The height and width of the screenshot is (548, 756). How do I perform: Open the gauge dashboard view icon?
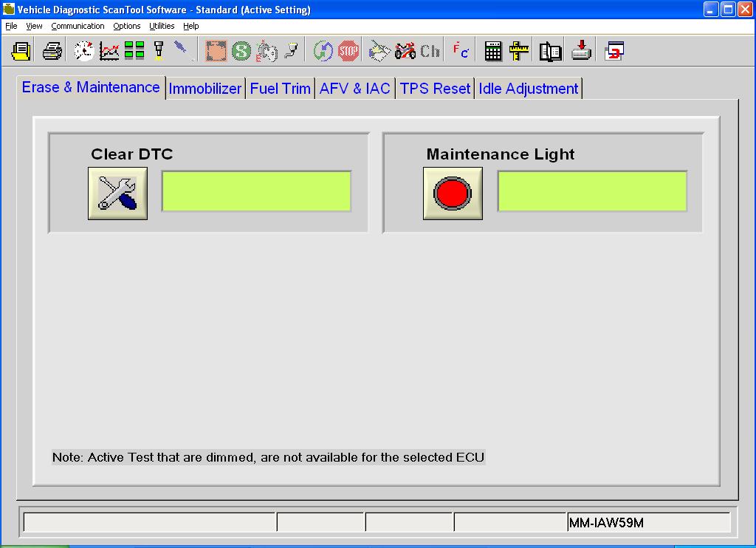(84, 51)
